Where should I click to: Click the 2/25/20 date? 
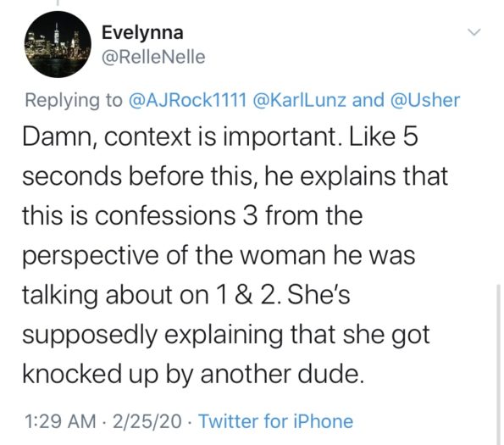click(x=147, y=421)
